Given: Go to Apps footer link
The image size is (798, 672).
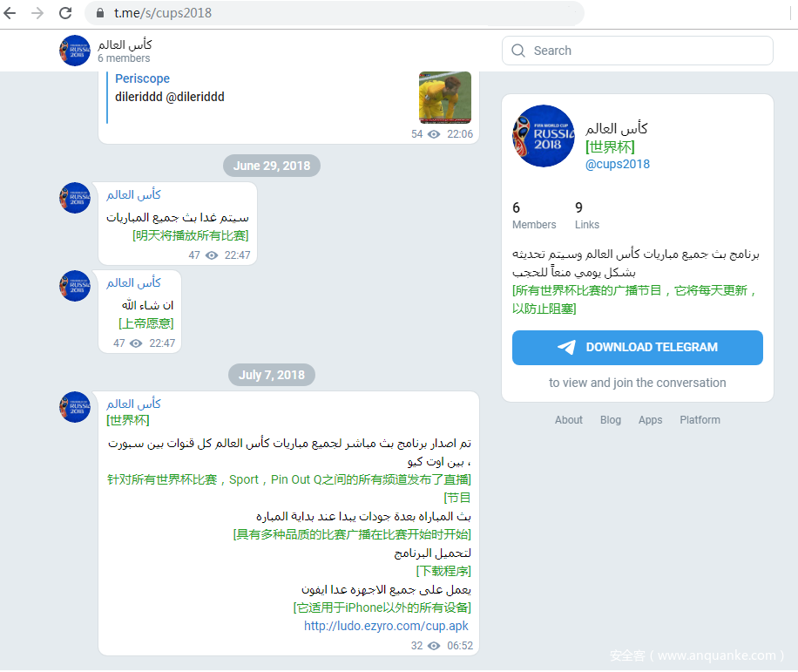Looking at the screenshot, I should [651, 420].
